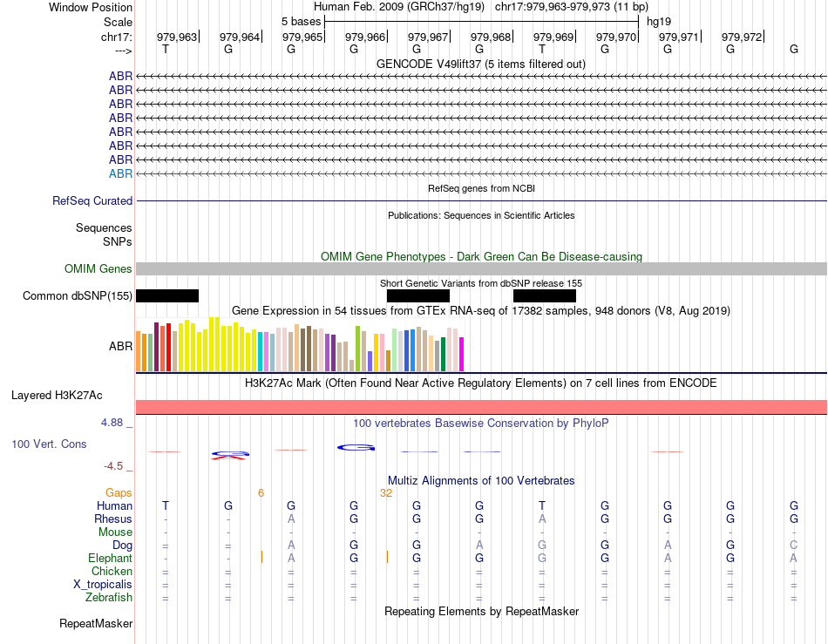Image resolution: width=828 pixels, height=644 pixels.
Task: Select the chr17: base position label
Action: [116, 37]
